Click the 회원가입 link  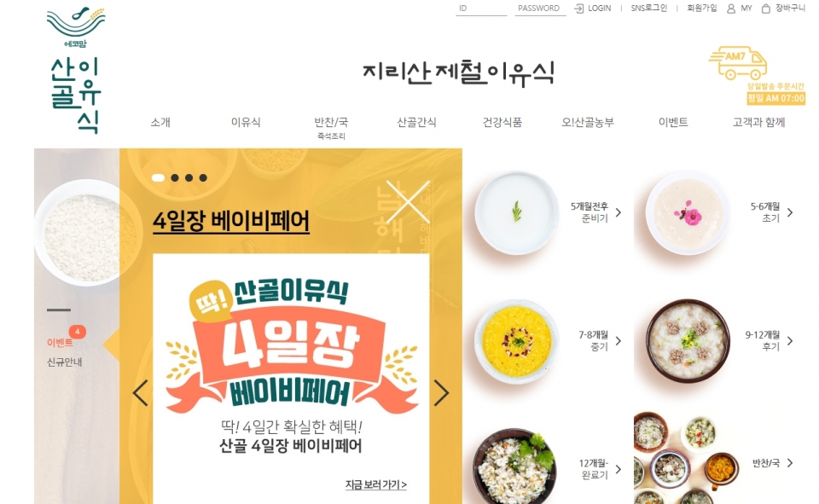701,9
